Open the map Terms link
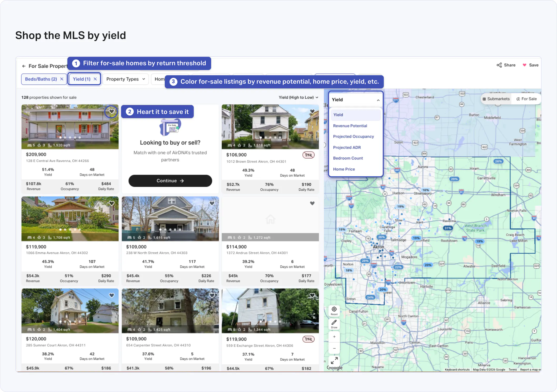This screenshot has width=557, height=392. (x=513, y=370)
